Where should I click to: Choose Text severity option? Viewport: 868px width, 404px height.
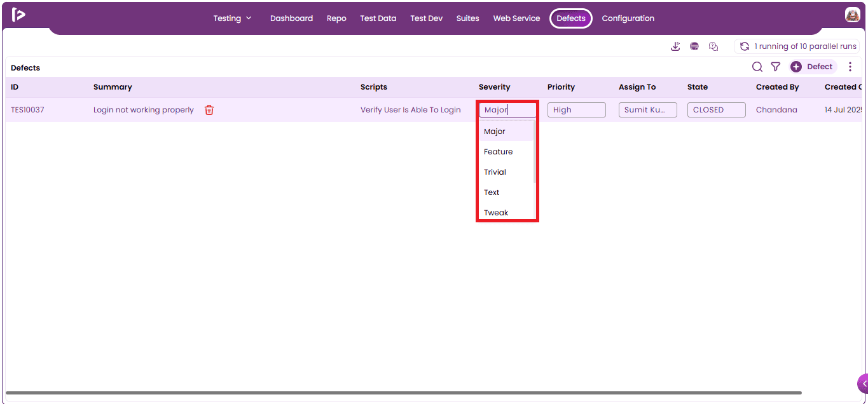506,192
